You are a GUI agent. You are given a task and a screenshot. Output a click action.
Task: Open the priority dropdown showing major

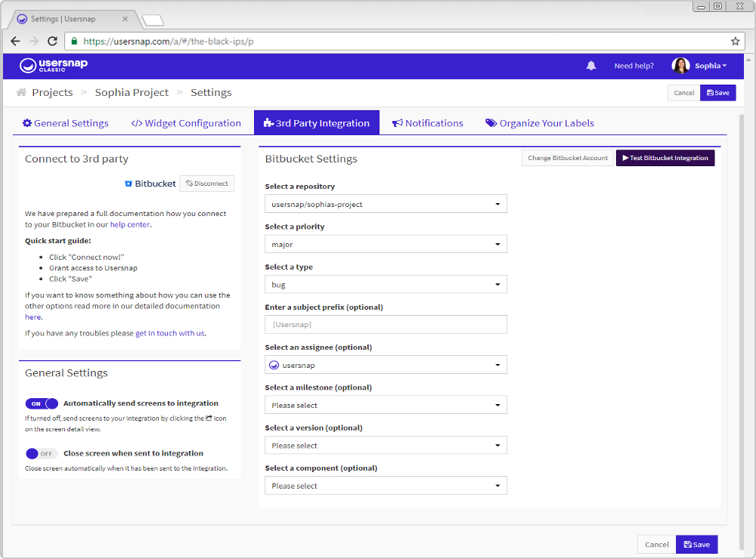[x=386, y=244]
